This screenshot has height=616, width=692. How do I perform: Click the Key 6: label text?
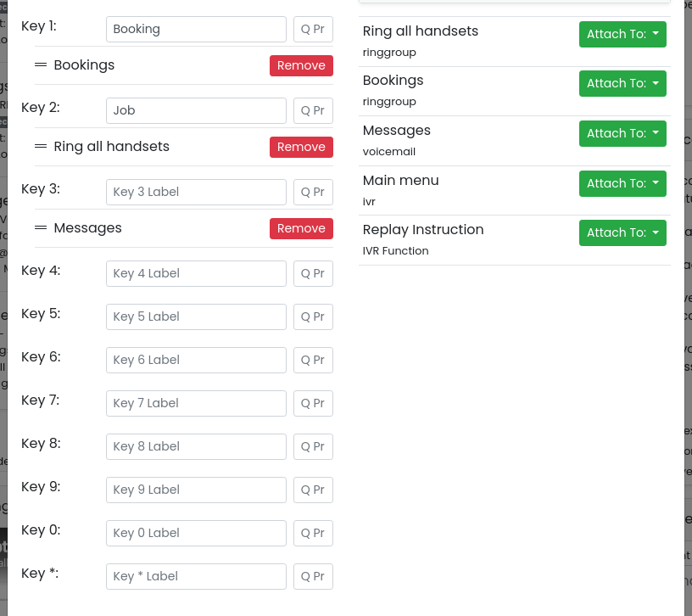click(x=41, y=357)
